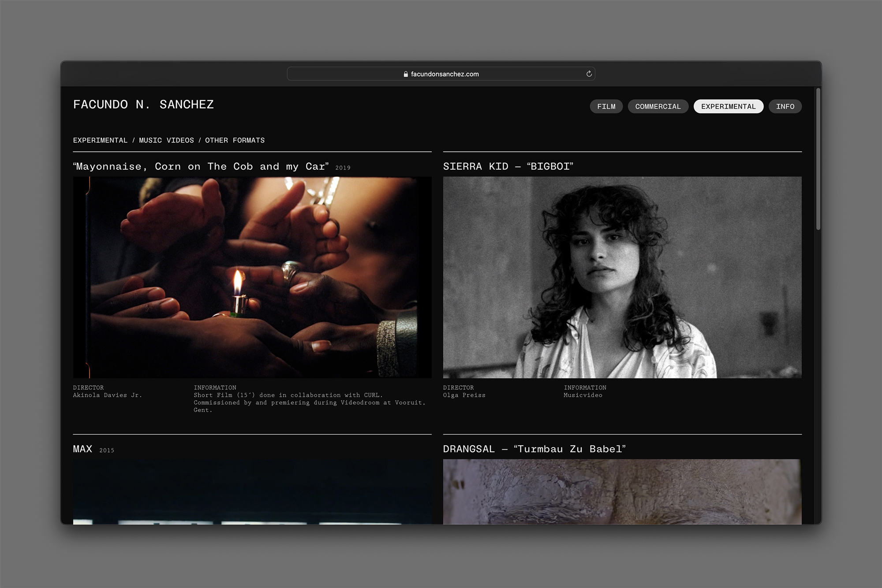This screenshot has width=882, height=588.
Task: Select the MUSIC VIDEOS filter
Action: coord(166,140)
